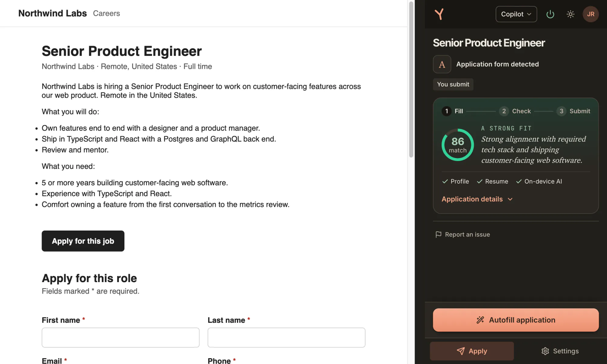This screenshot has width=607, height=364.
Task: Open the Careers link in page header
Action: [107, 13]
